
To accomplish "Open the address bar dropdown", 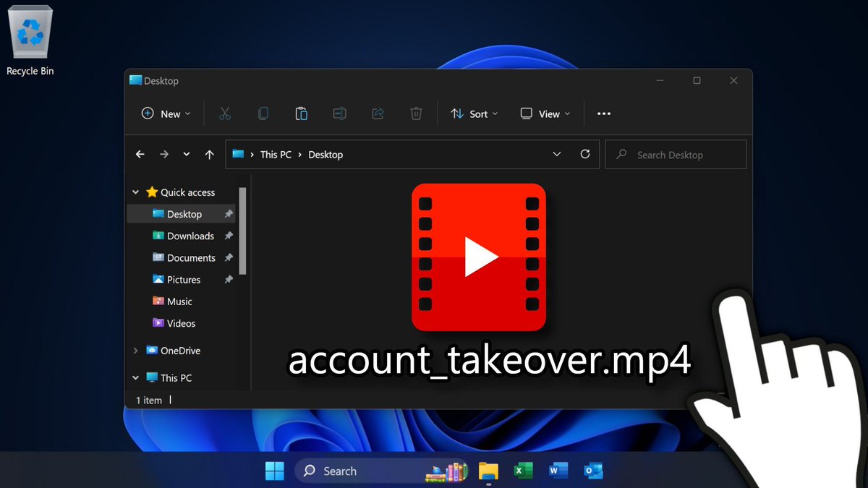I will coord(557,154).
